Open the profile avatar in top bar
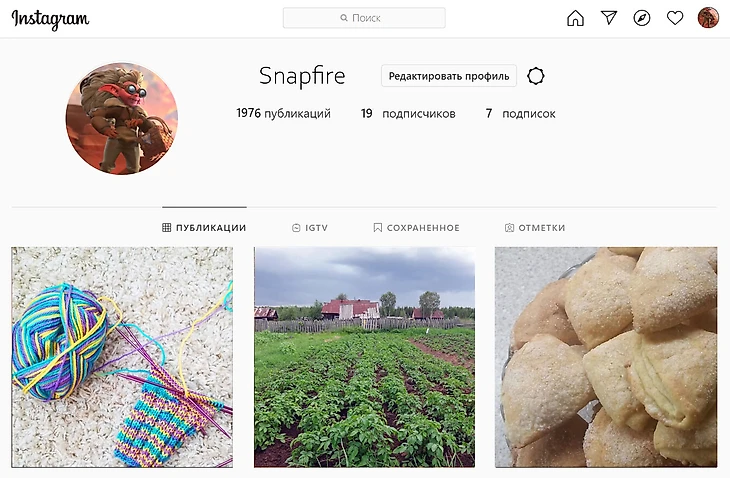 click(x=708, y=18)
